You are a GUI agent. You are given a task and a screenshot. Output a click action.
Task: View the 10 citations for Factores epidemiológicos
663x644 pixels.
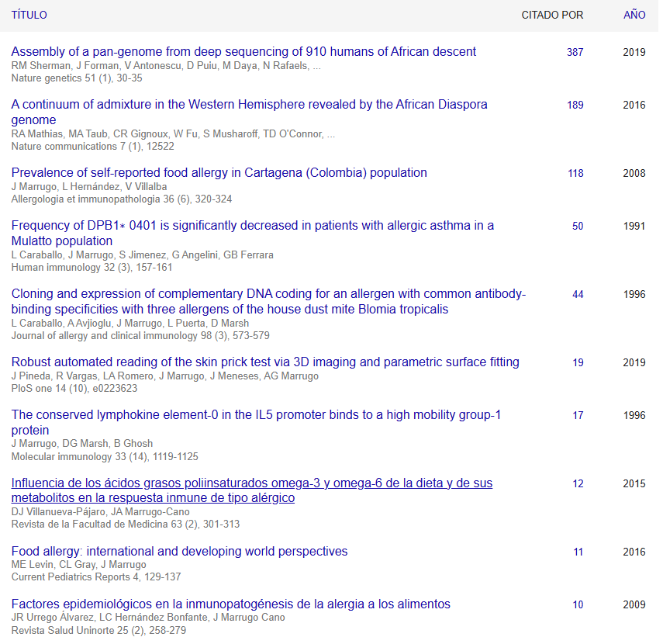578,604
